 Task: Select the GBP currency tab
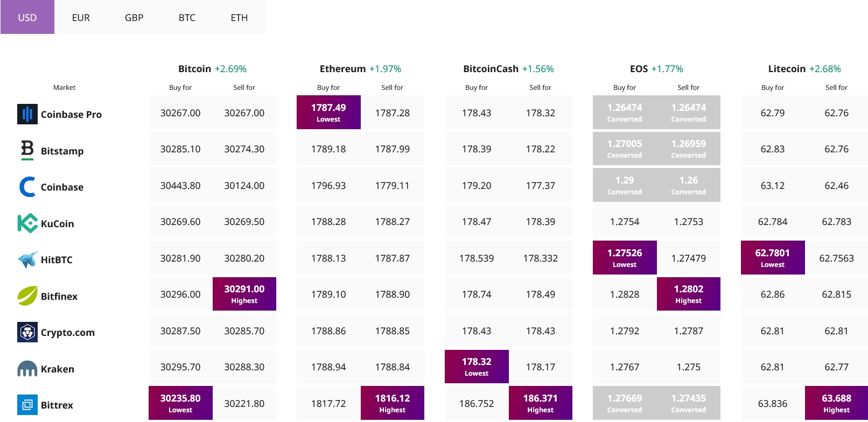click(x=134, y=17)
